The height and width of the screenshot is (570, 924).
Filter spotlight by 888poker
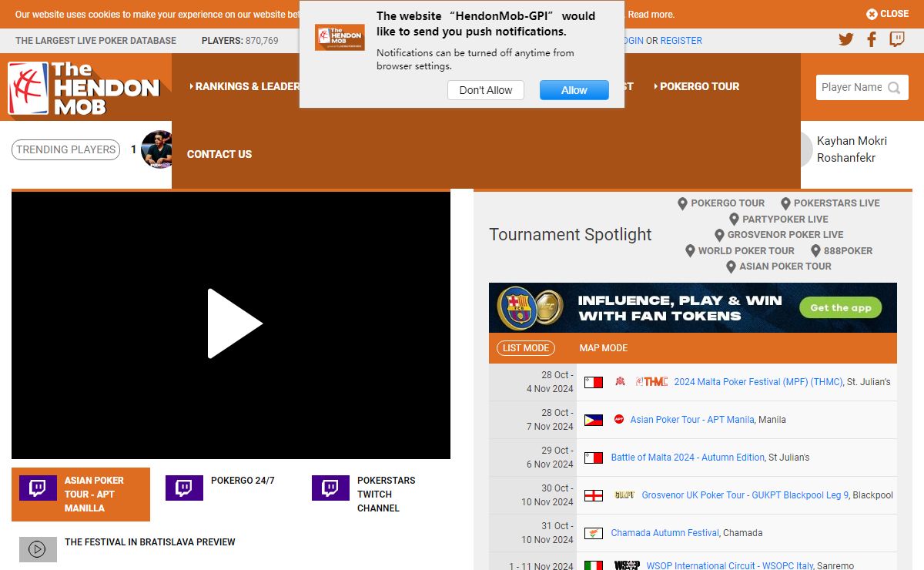842,251
